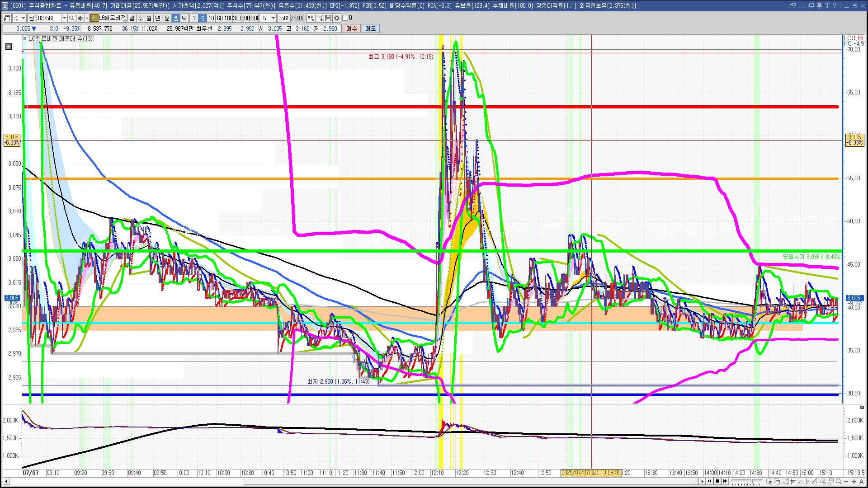Pin the window with pushpin icon
Image resolution: width=868 pixels, height=488 pixels.
819,5
